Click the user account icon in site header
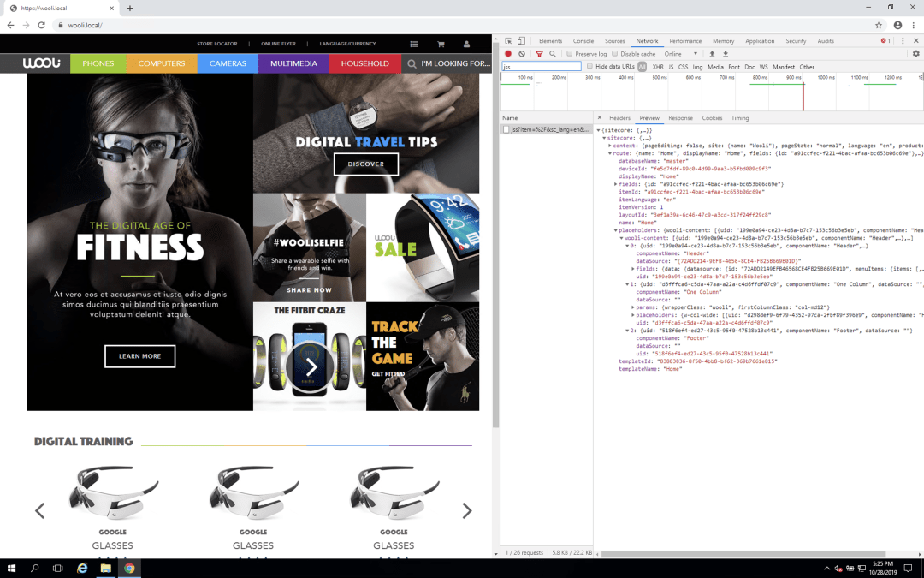This screenshot has height=578, width=924. tap(466, 44)
